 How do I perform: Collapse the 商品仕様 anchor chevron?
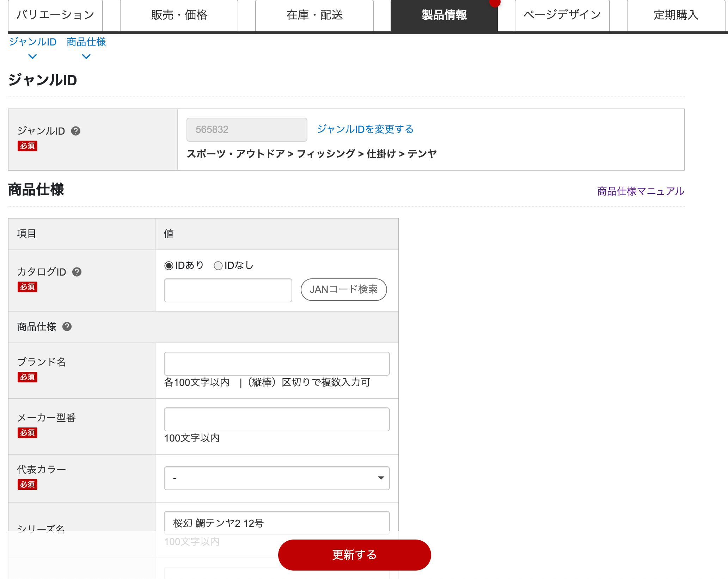[x=86, y=56]
